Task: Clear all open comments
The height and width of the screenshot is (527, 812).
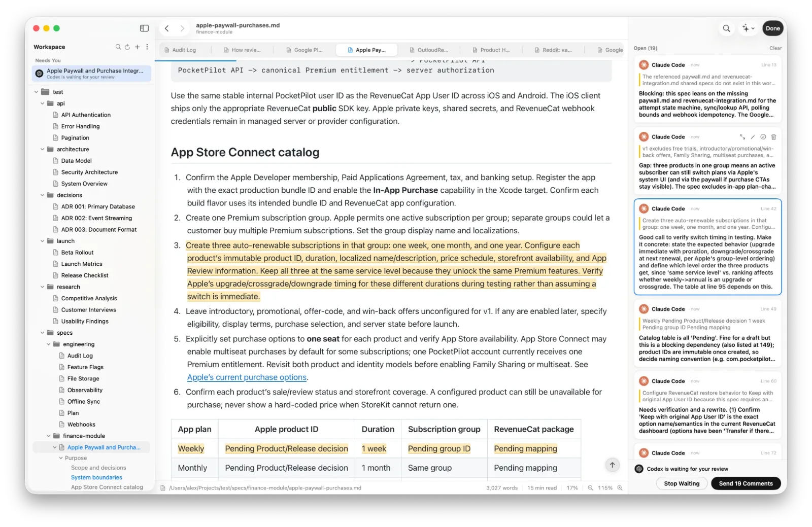Action: [x=775, y=48]
